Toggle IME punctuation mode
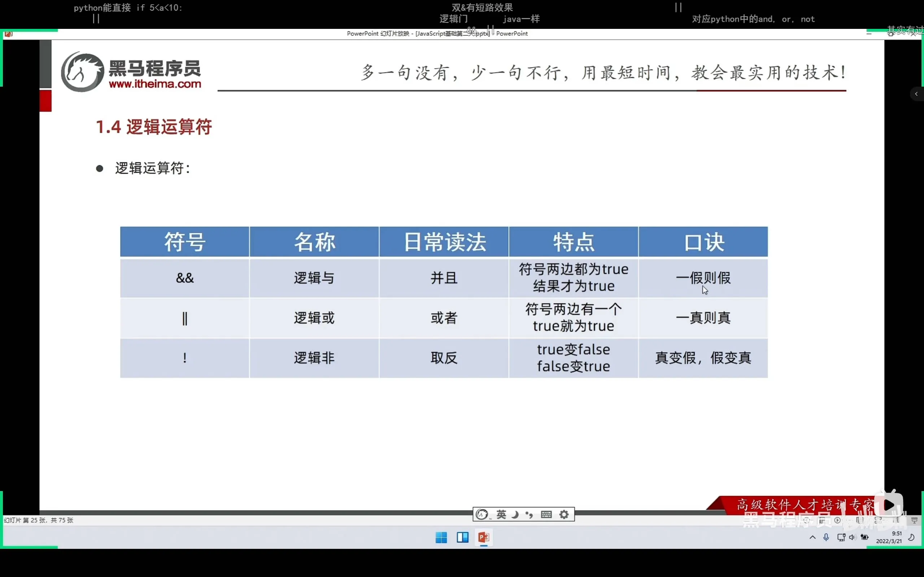This screenshot has width=924, height=577. click(529, 515)
